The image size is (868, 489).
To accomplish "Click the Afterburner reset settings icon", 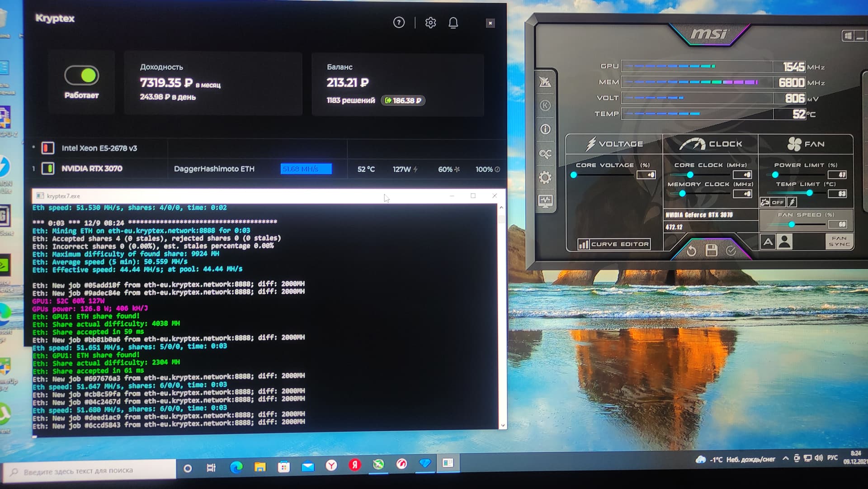I will click(x=691, y=251).
